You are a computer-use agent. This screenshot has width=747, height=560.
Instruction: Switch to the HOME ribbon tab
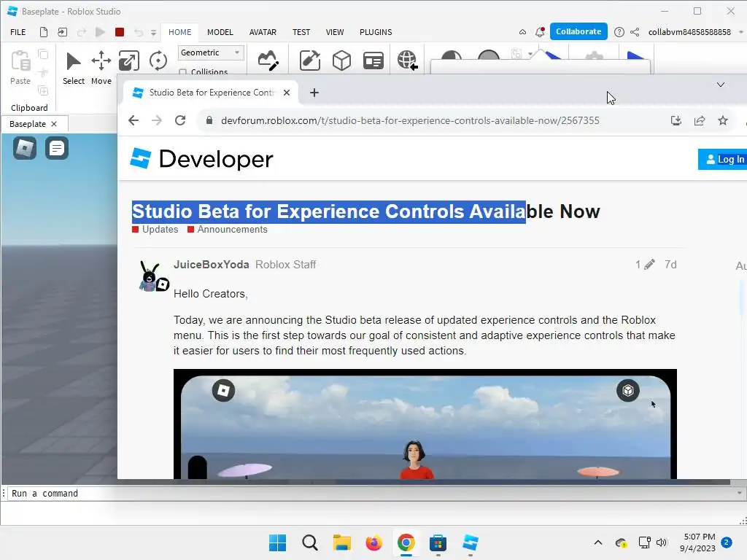[179, 32]
